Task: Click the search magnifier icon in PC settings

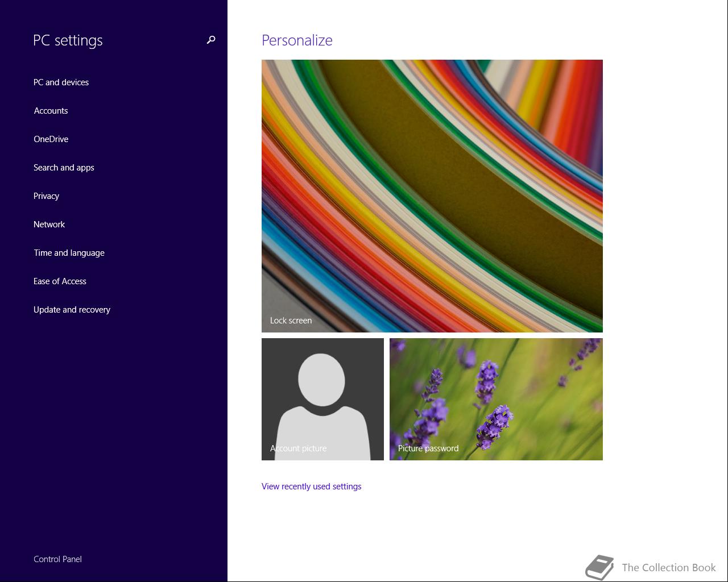Action: (211, 40)
